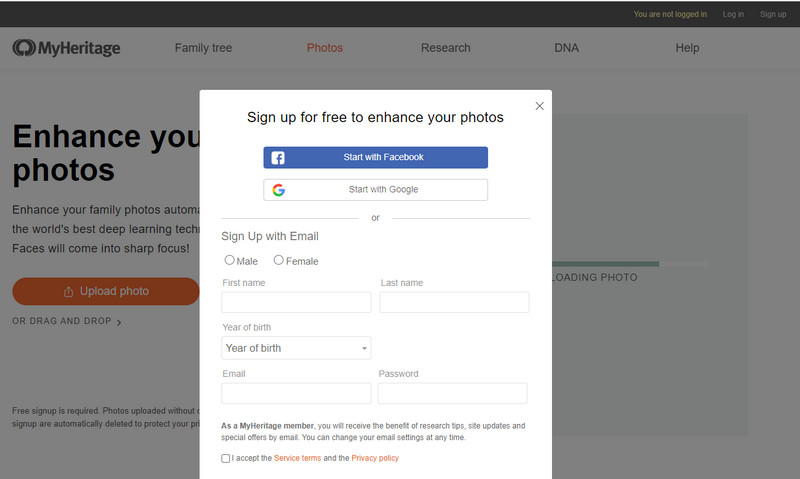800x479 pixels.
Task: Open the Year of birth dropdown
Action: click(x=296, y=348)
